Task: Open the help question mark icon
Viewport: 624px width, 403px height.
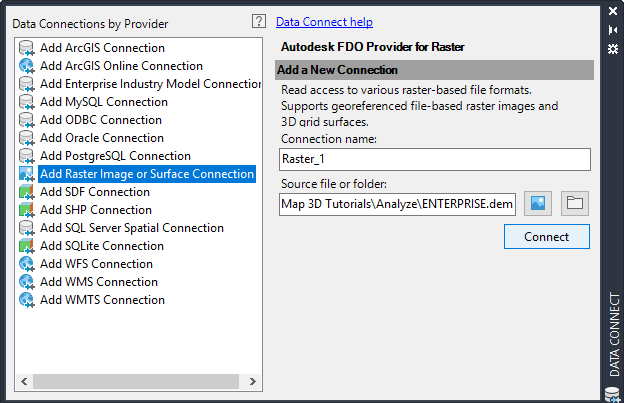Action: 258,21
